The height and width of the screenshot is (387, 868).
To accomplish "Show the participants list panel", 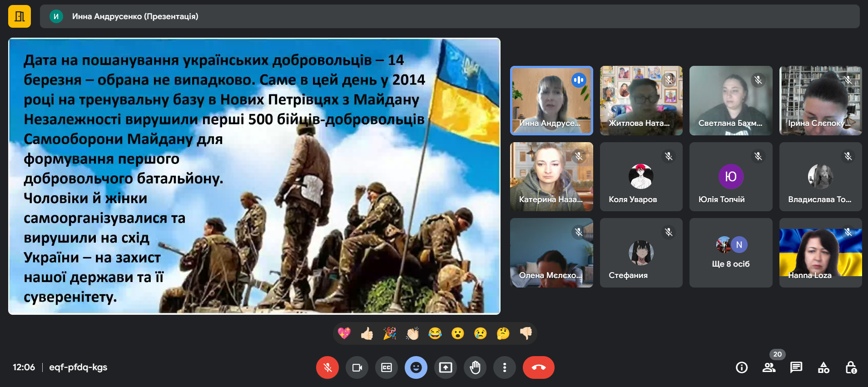I will pos(769,367).
